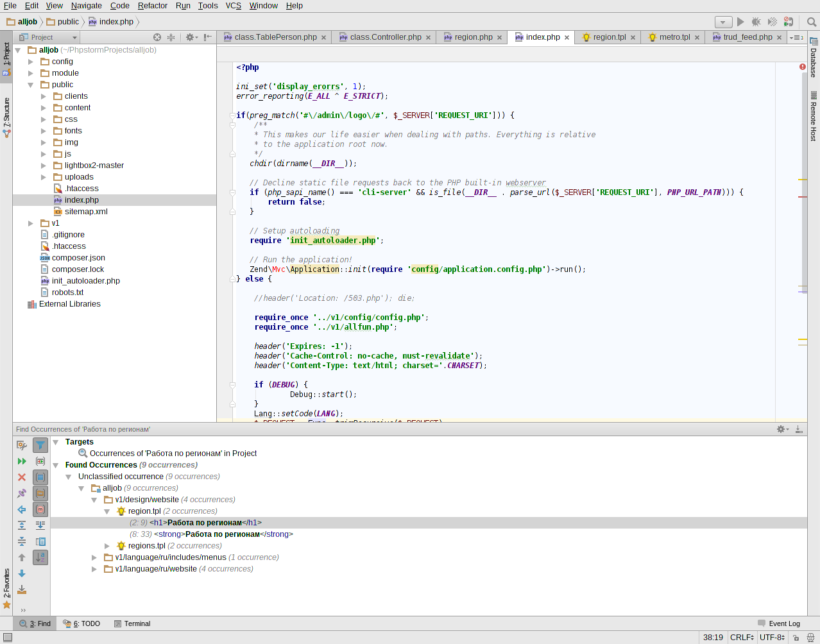
Task: Toggle autoscroll to source in Find panel
Action: pos(40,525)
